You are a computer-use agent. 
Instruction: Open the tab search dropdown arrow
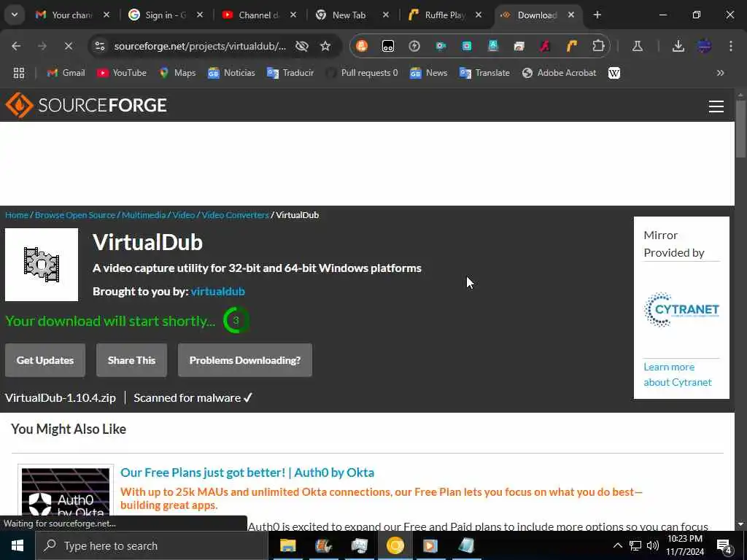[x=15, y=15]
